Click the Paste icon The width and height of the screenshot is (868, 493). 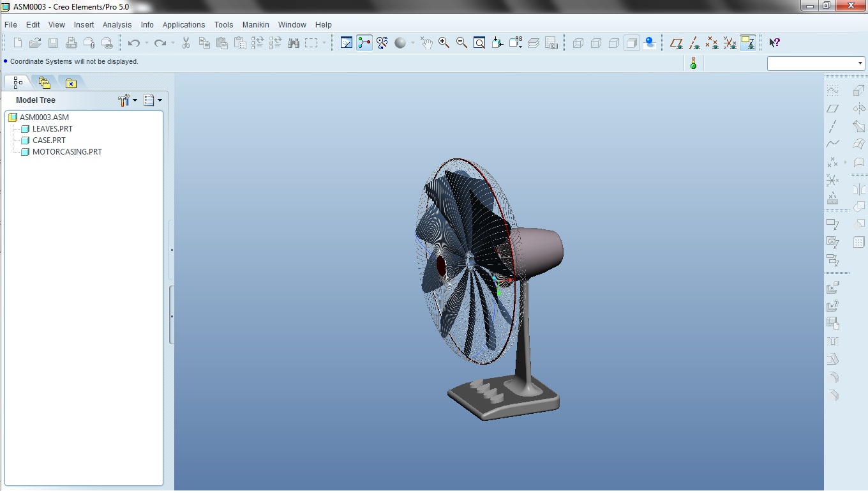(222, 43)
